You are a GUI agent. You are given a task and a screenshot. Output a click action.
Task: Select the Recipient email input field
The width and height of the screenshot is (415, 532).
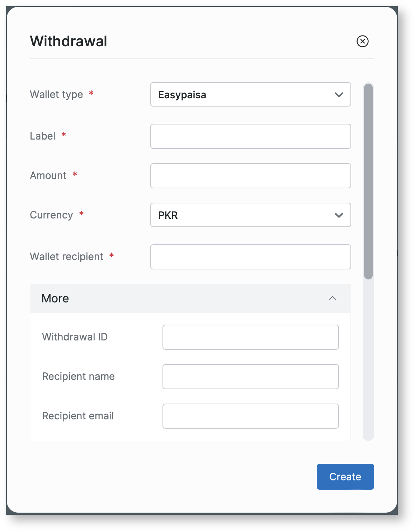(x=250, y=416)
